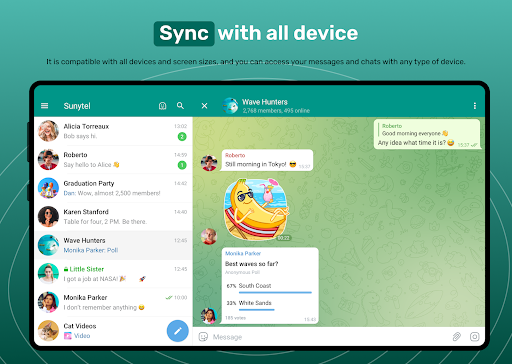This screenshot has height=364, width=512.
Task: Open the Monika Parker chat row
Action: pos(113,302)
